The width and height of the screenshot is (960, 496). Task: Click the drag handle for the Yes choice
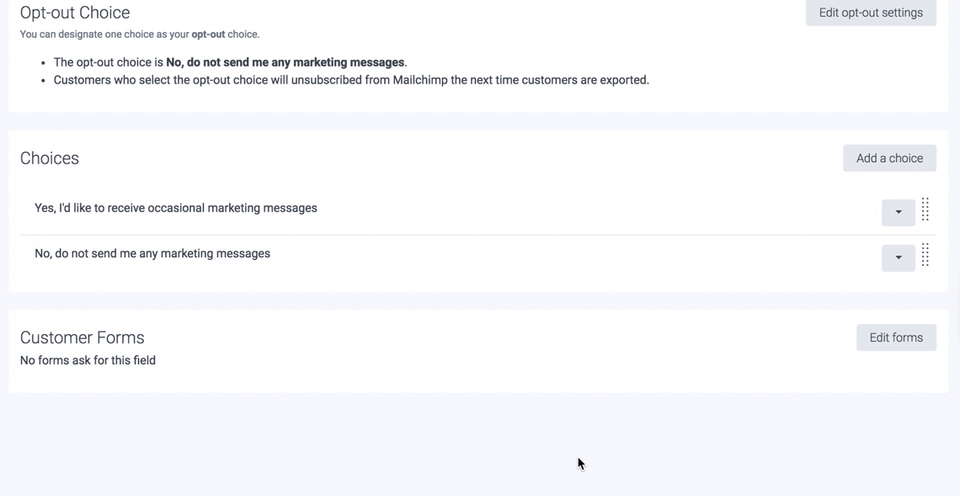(x=925, y=209)
